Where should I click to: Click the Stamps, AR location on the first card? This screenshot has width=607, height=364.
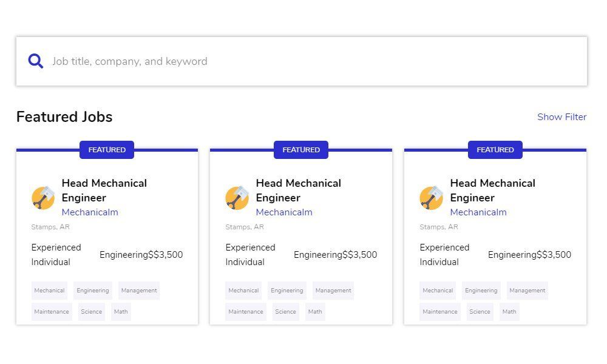[50, 227]
